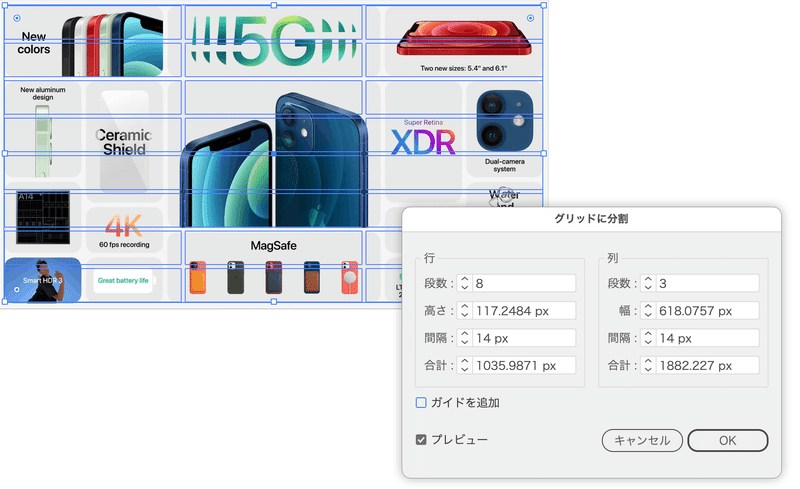Click the top-right corner radius widget
Viewport: 800px width, 489px height.
pyautogui.click(x=531, y=18)
